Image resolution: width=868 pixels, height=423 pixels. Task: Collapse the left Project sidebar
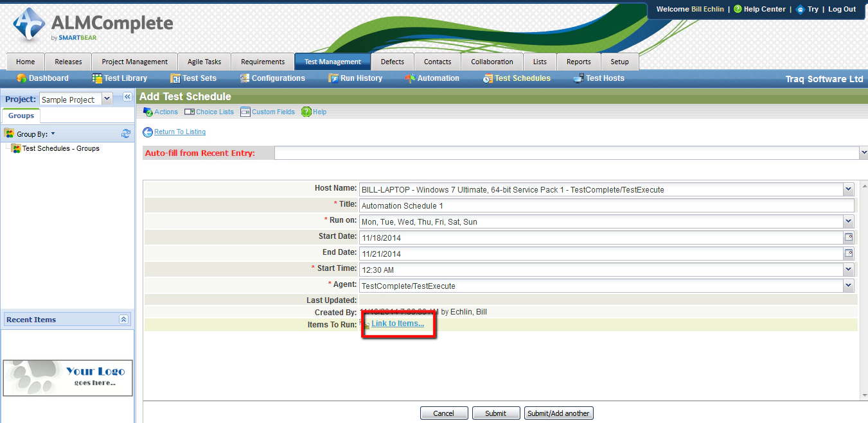tap(127, 96)
